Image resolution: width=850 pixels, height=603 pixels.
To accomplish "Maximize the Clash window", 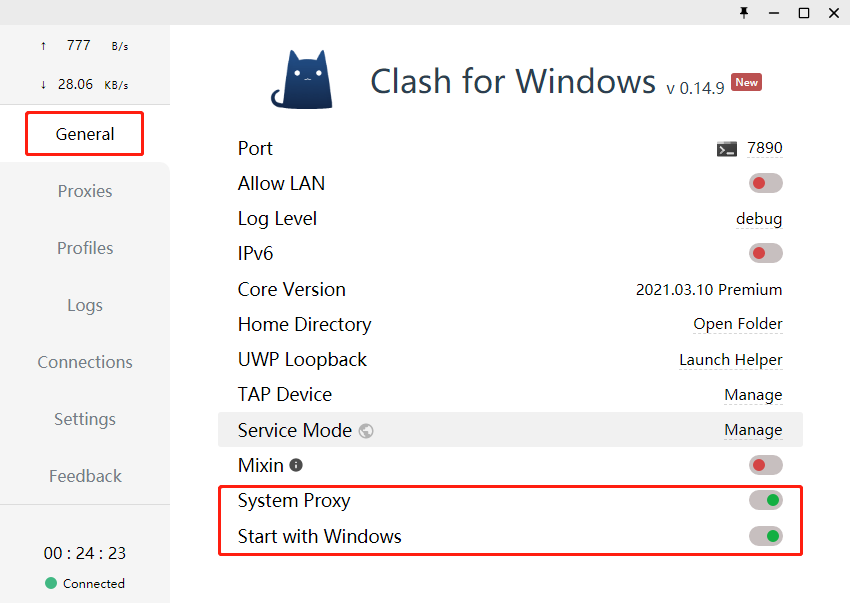I will (x=803, y=12).
